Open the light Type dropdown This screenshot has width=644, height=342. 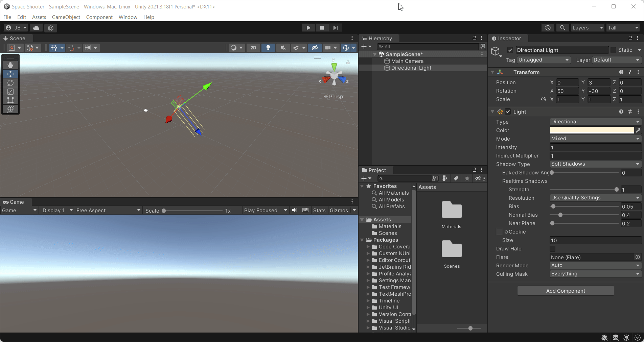(595, 122)
